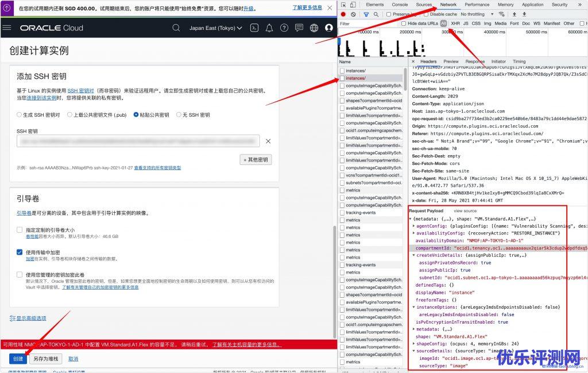Click the Oracle Cloud search icon
Screen dimensions: 588x373
click(176, 28)
